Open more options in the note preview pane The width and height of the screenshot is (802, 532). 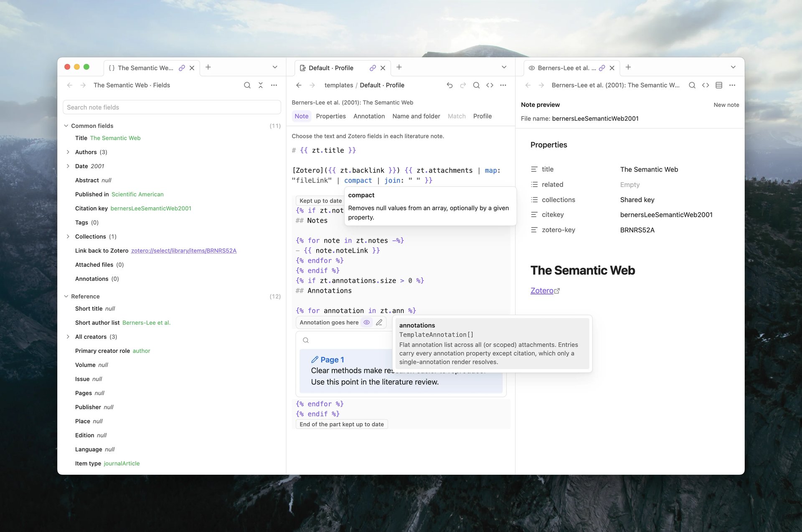732,85
